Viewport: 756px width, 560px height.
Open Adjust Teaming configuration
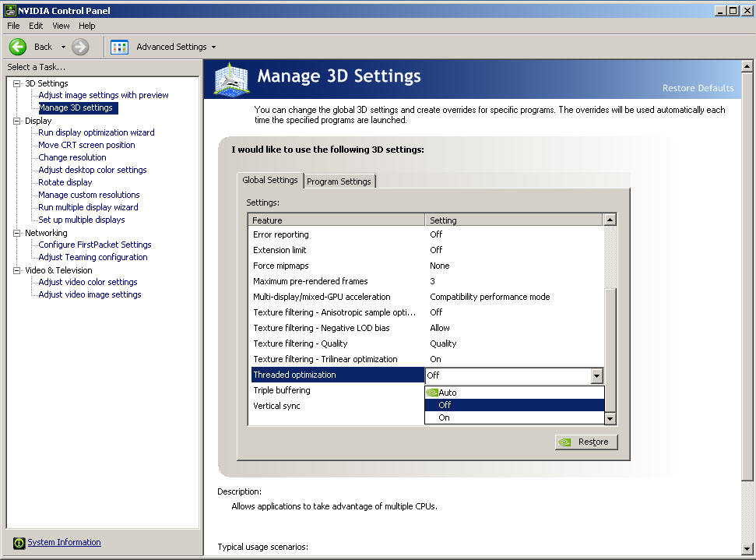[93, 257]
